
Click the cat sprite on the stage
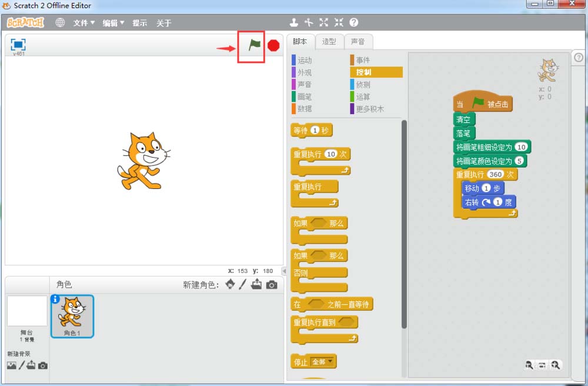(x=143, y=161)
